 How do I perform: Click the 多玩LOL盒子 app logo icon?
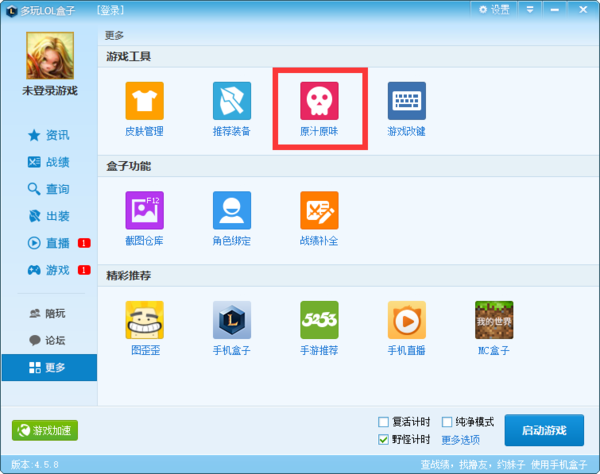11,11
